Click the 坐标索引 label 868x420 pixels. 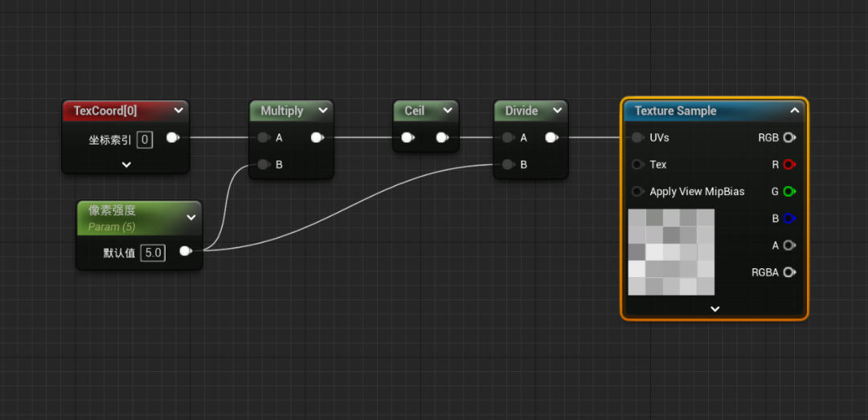110,140
